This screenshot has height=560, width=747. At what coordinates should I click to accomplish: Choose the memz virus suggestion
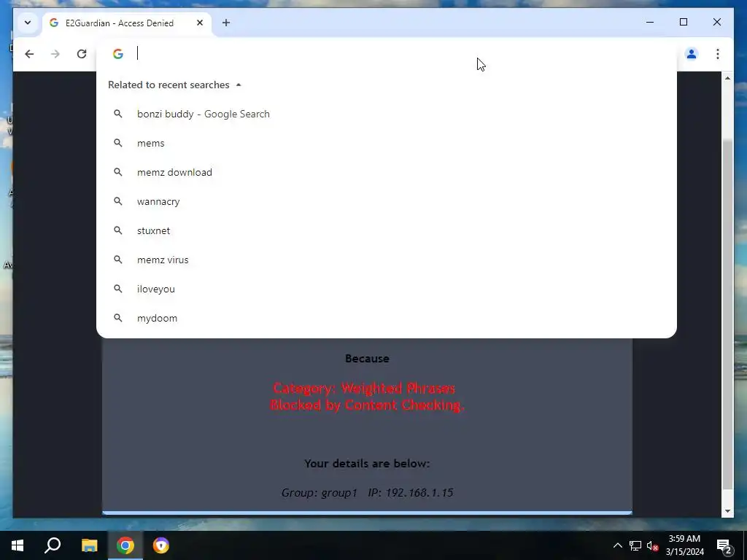click(x=387, y=260)
